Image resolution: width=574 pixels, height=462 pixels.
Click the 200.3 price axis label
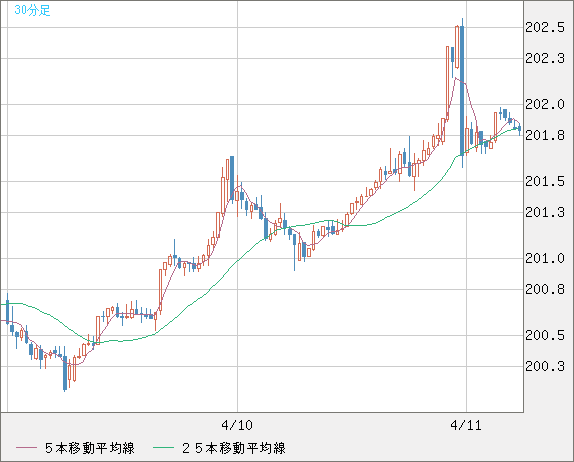point(545,366)
